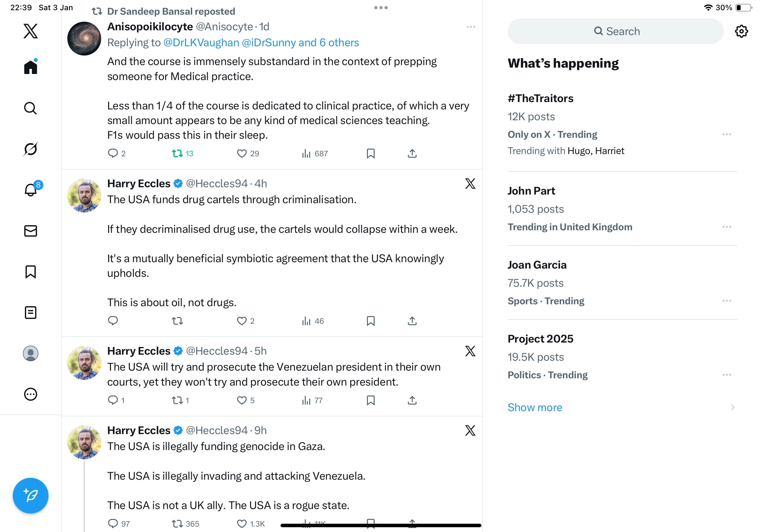This screenshot has height=532, width=762.
Task: Open the @DrLKVaughan mention link
Action: pos(201,43)
